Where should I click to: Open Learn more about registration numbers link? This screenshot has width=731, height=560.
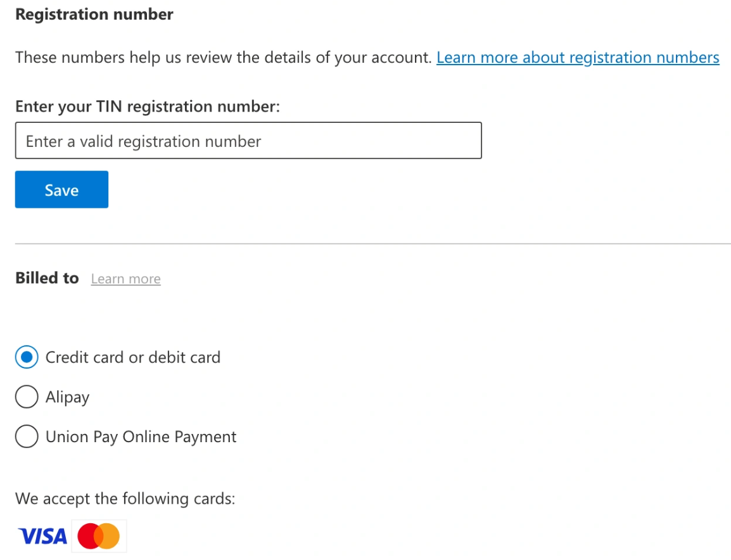point(578,58)
